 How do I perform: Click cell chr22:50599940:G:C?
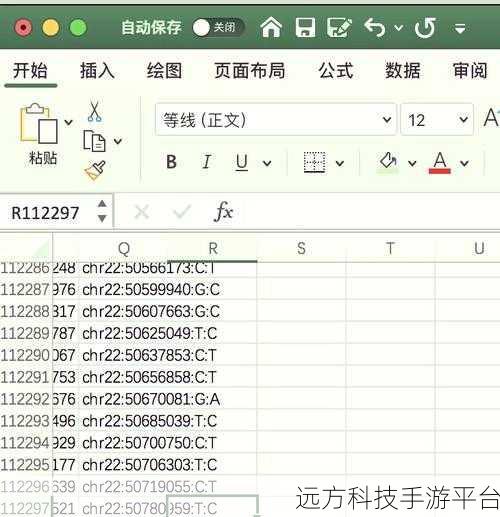151,289
